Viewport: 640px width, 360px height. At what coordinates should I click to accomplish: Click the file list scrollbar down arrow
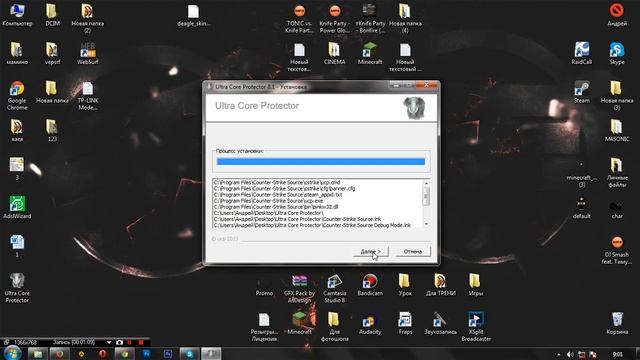[426, 224]
